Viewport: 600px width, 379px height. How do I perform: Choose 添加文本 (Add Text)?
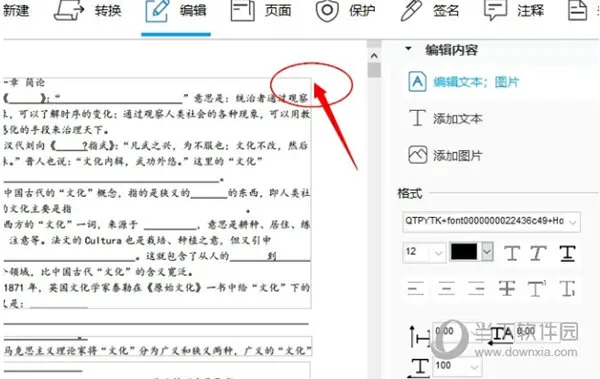458,119
